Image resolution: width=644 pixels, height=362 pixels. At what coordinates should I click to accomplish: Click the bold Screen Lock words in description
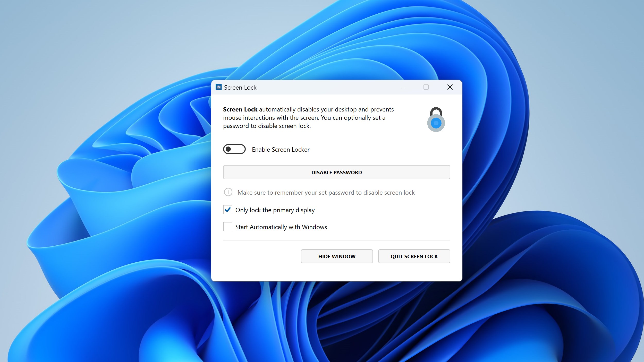[x=240, y=109]
